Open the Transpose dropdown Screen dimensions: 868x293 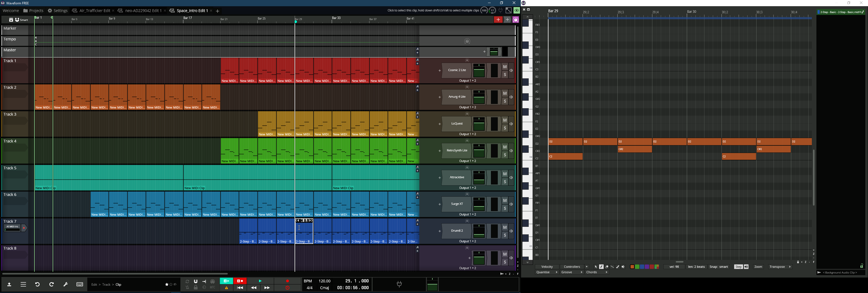click(x=780, y=267)
